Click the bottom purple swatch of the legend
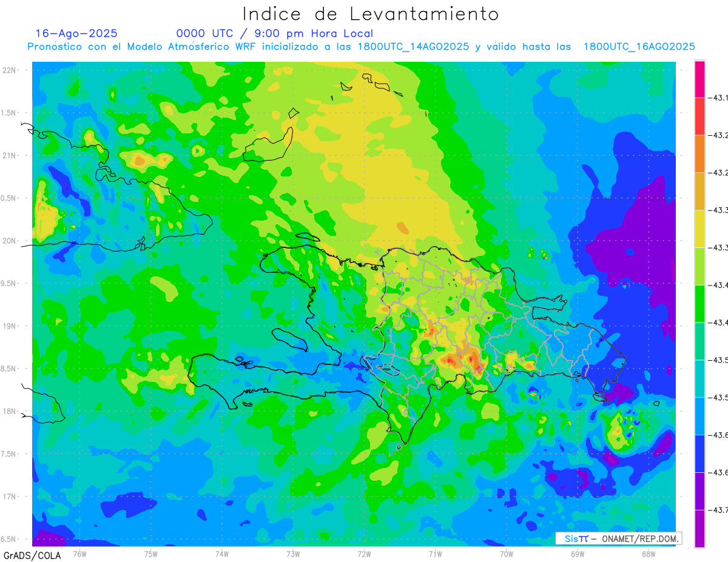 [x=699, y=528]
